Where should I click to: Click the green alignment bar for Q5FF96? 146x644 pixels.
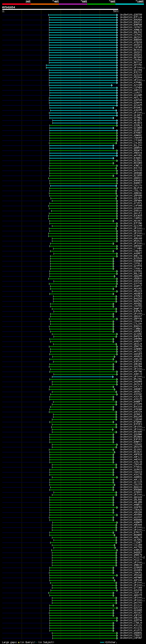point(83,319)
